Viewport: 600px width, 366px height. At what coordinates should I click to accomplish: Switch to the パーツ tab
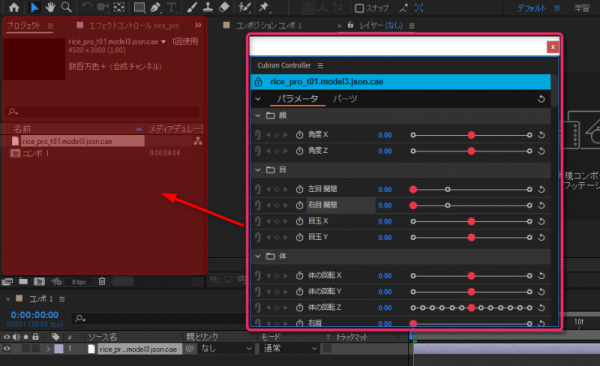345,99
